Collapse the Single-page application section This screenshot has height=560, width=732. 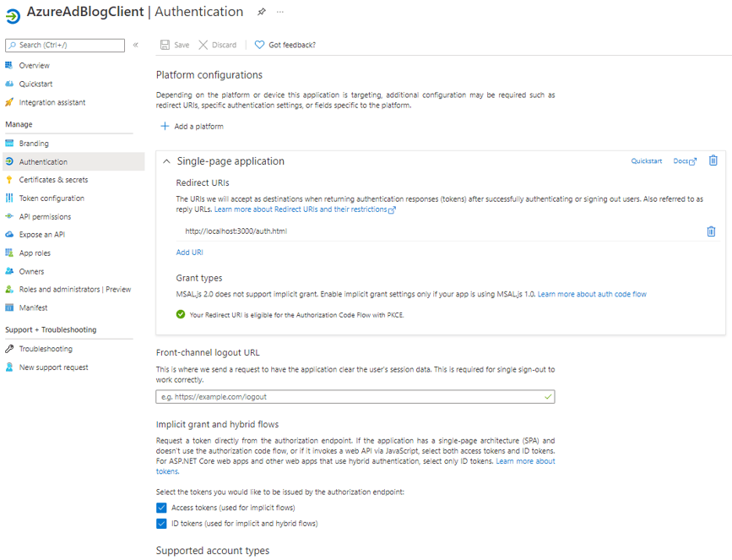coord(166,161)
